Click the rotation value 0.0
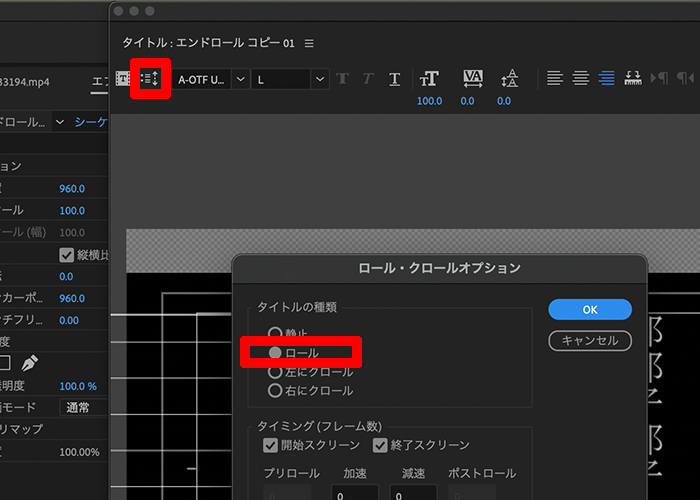Screen dimensions: 700x500 [x=66, y=277]
